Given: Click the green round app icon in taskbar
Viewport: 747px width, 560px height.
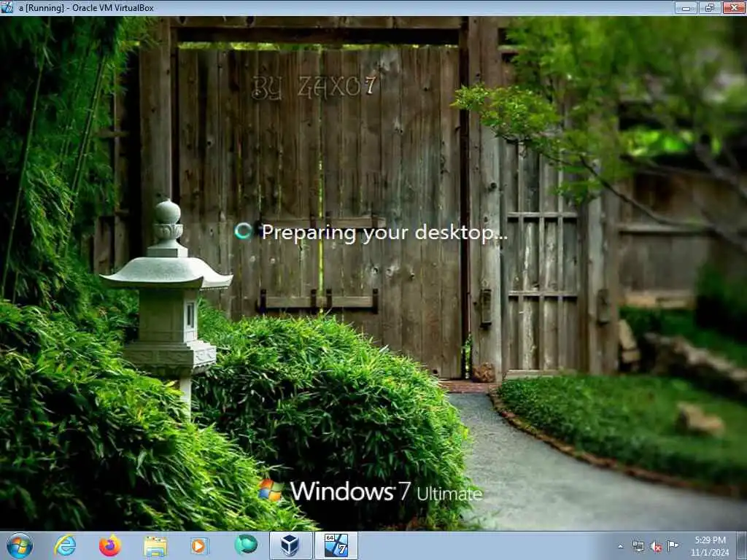Looking at the screenshot, I should click(x=246, y=544).
